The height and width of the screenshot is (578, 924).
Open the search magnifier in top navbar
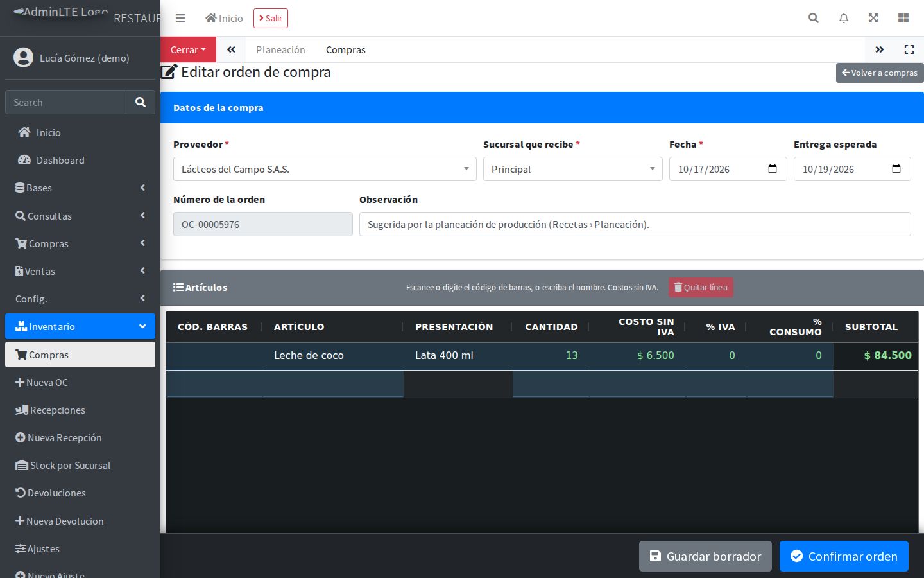pyautogui.click(x=814, y=18)
